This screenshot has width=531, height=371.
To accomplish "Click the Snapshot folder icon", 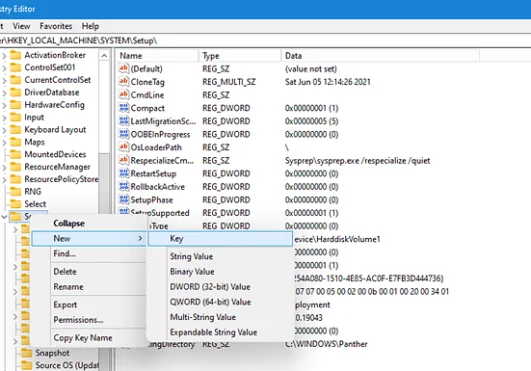I will 26,353.
